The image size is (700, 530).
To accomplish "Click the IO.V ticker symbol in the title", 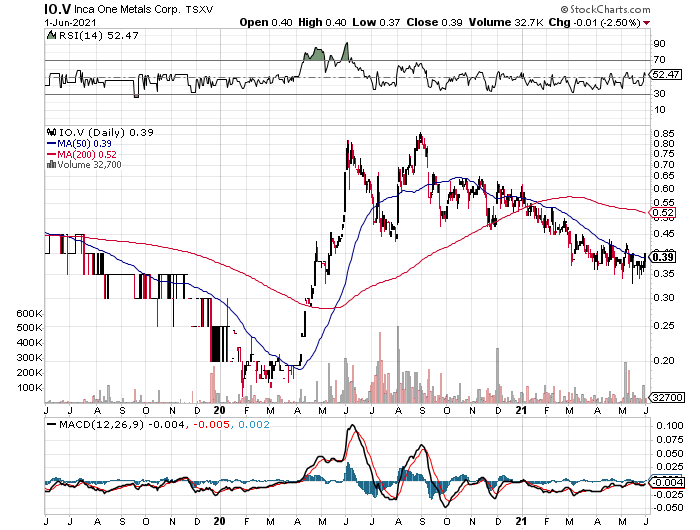I will click(x=57, y=8).
